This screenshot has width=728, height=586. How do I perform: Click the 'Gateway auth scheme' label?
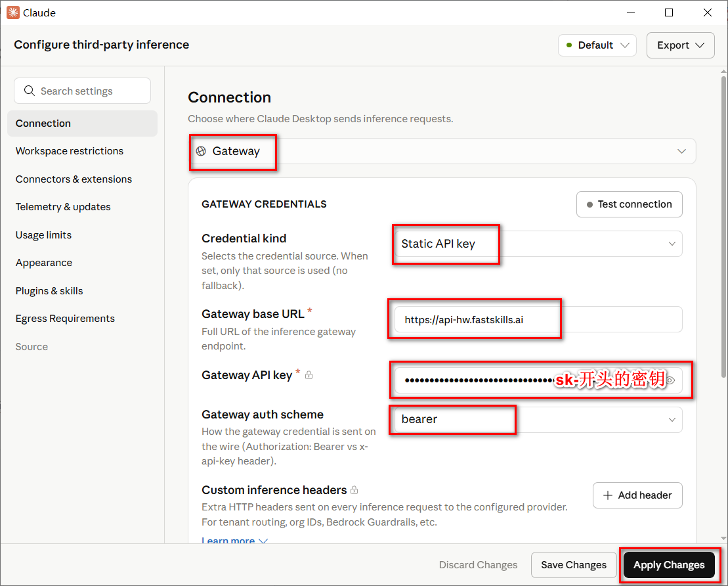(263, 414)
